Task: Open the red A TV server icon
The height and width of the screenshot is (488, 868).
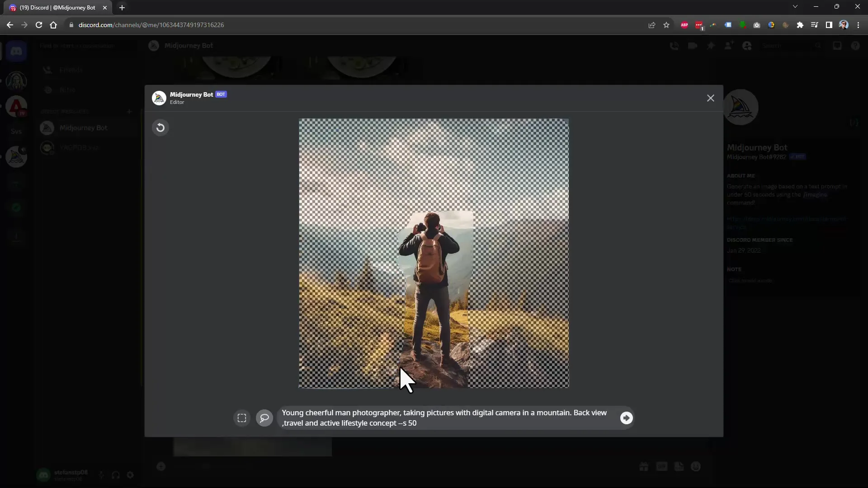Action: (16, 107)
